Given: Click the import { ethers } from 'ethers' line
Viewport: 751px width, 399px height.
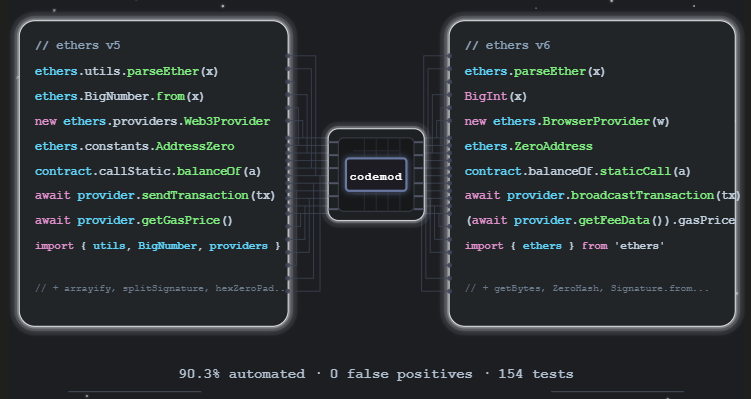Looking at the screenshot, I should [565, 246].
